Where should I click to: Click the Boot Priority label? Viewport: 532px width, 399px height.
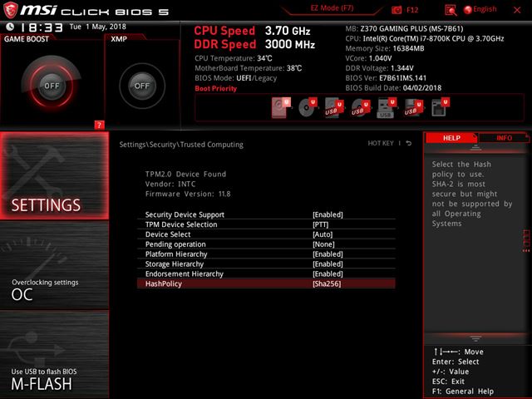click(216, 89)
